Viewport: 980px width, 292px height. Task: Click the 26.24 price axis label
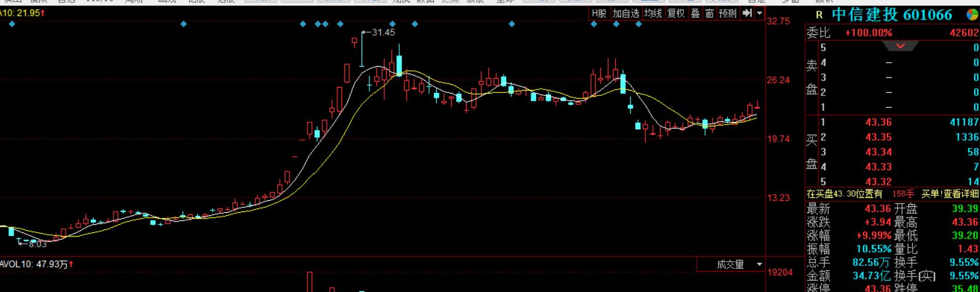778,80
